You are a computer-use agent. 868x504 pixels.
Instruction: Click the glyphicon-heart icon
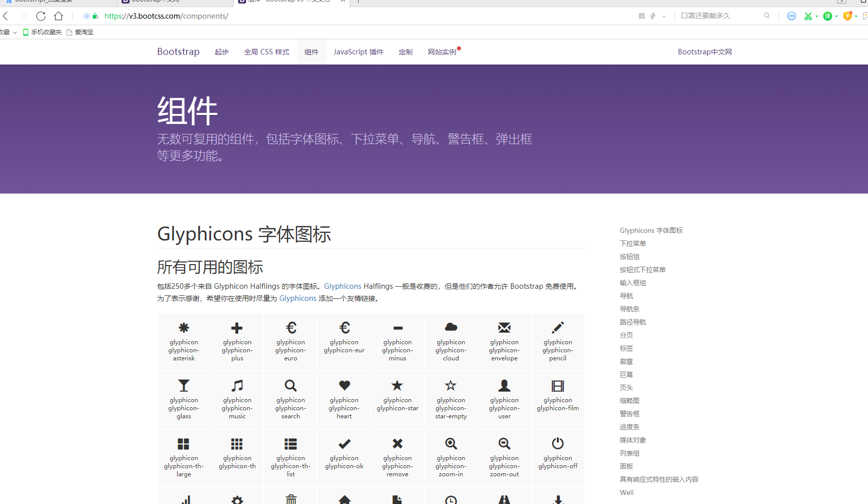pos(343,385)
